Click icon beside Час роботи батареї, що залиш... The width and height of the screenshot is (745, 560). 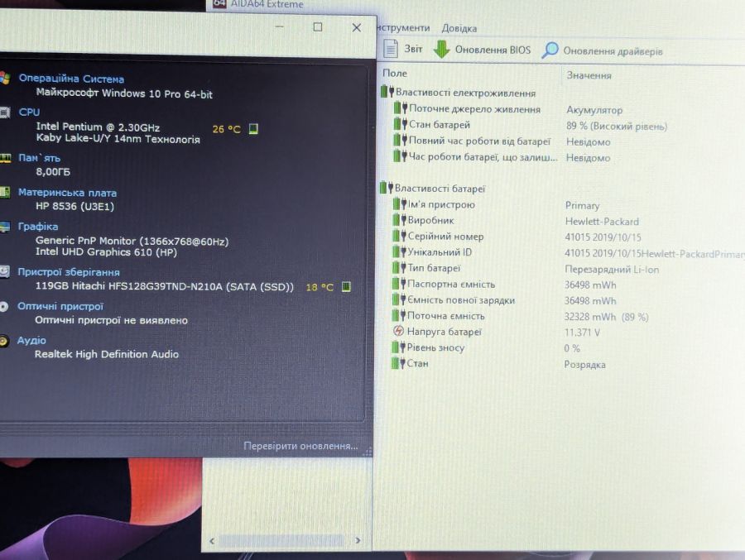400,156
